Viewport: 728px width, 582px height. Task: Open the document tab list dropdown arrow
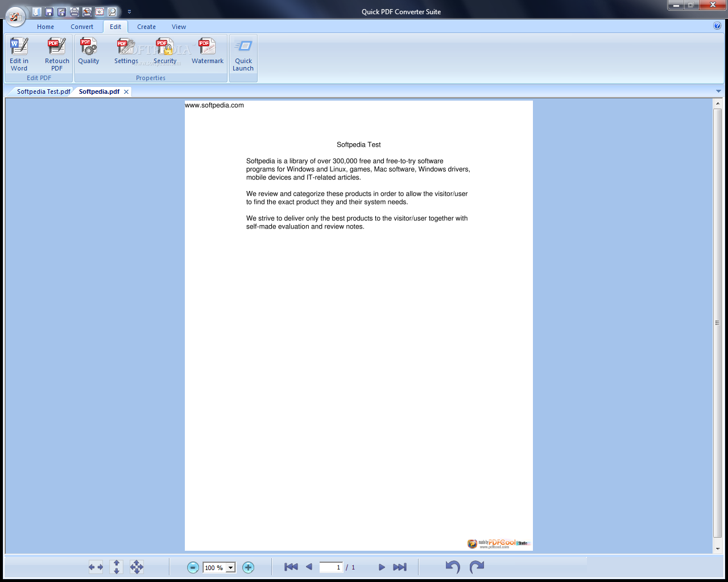[x=718, y=91]
